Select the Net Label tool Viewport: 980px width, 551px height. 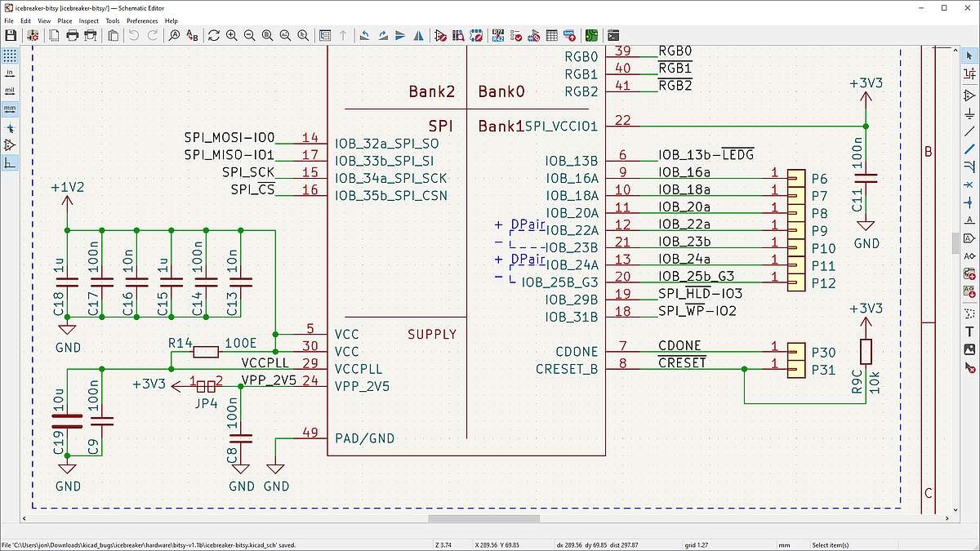point(969,220)
